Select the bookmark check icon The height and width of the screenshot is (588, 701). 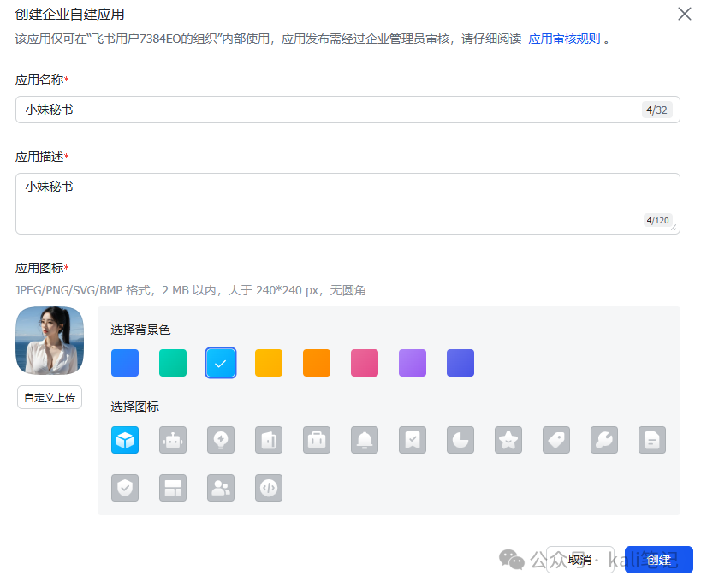click(x=412, y=439)
